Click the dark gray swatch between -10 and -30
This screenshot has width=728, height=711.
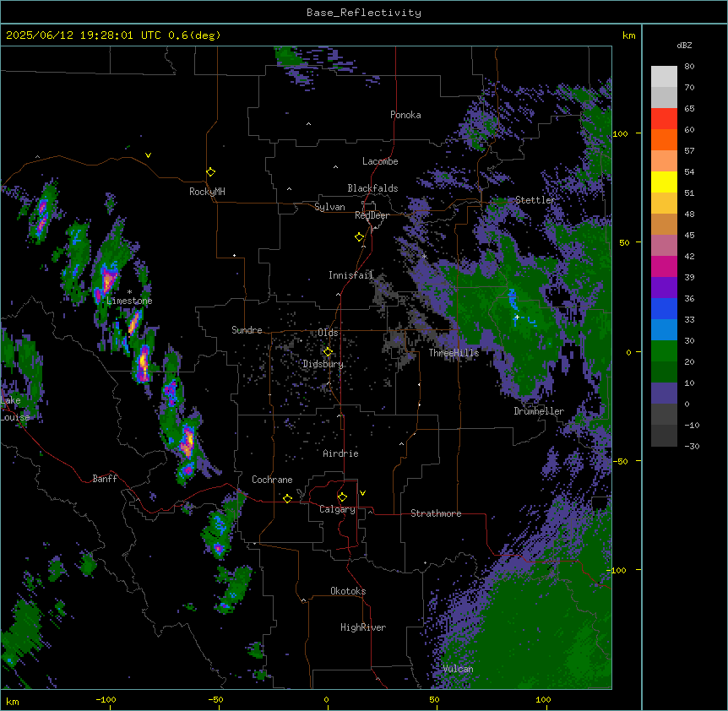click(x=664, y=436)
